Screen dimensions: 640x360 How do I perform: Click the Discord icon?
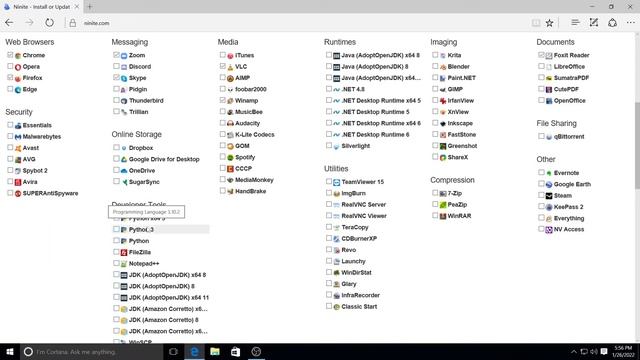(124, 67)
